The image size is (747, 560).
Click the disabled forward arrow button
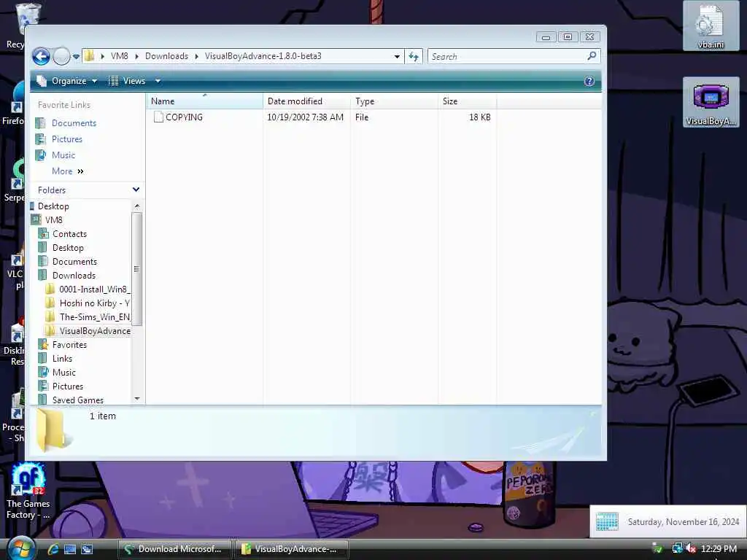[61, 56]
